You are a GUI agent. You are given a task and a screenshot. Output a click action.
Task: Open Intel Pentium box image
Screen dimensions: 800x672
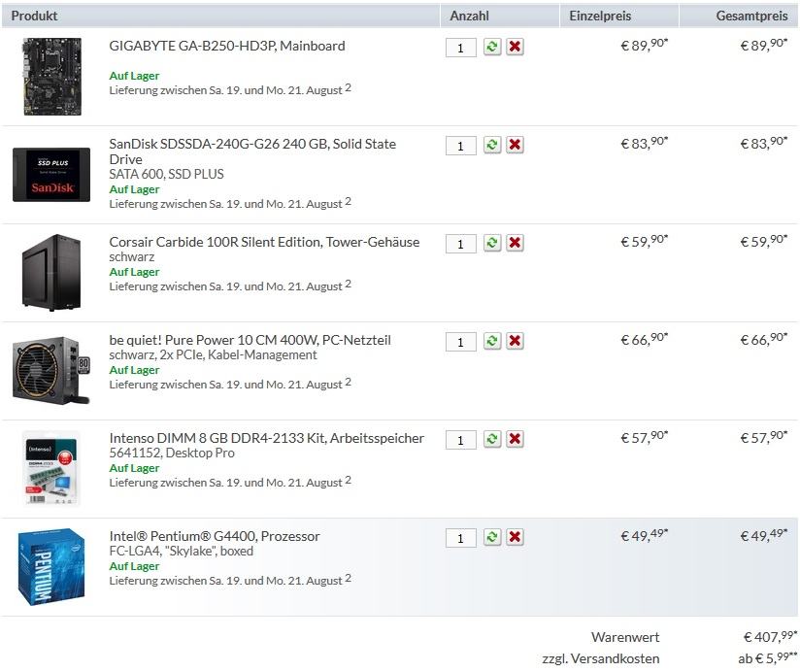pyautogui.click(x=51, y=566)
